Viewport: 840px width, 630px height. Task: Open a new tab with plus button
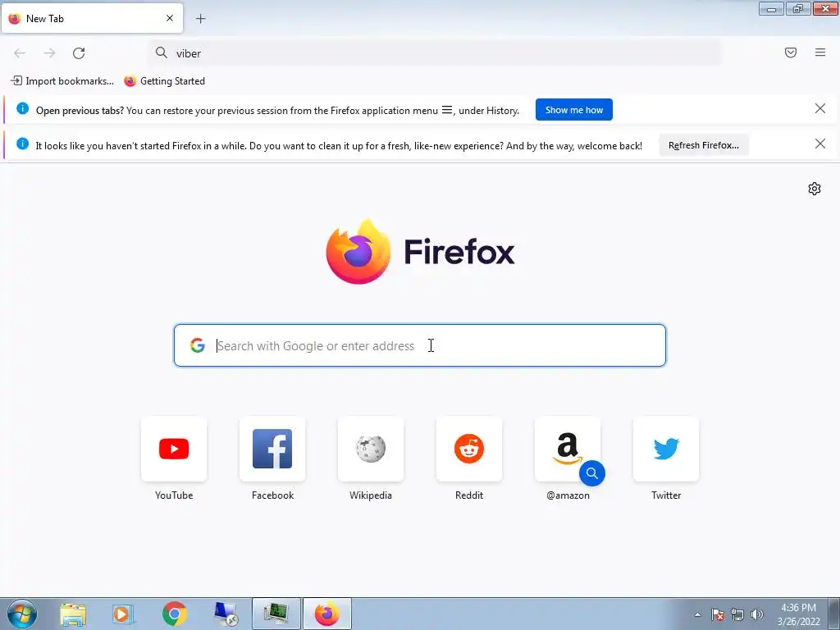(x=200, y=19)
